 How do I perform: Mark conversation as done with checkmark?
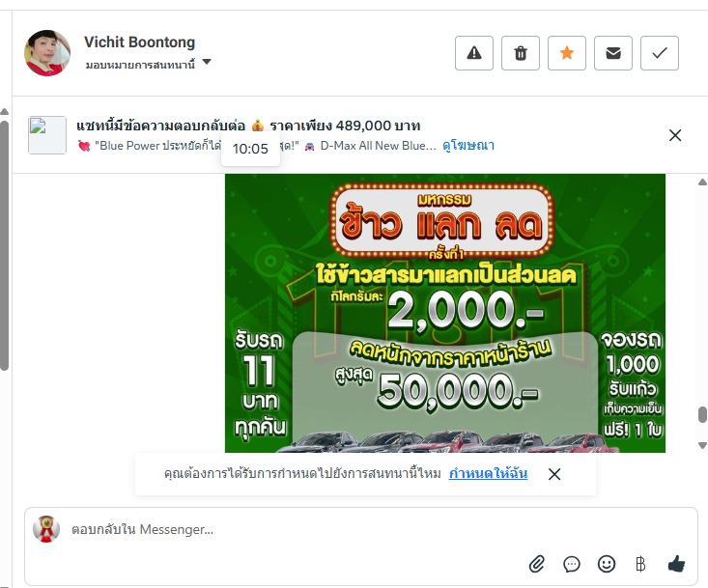pyautogui.click(x=660, y=53)
